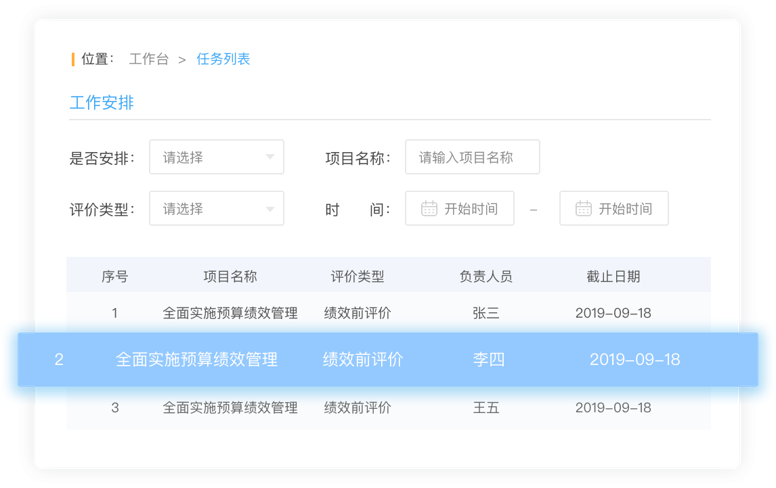
Task: Select row 1 with 张三
Action: click(x=486, y=312)
